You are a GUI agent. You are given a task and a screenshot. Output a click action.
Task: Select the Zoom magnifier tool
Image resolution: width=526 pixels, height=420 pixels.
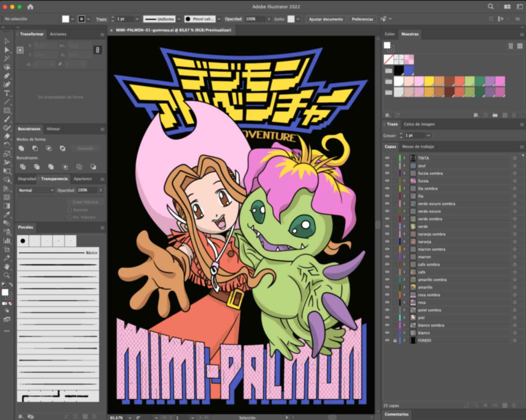pos(7,275)
